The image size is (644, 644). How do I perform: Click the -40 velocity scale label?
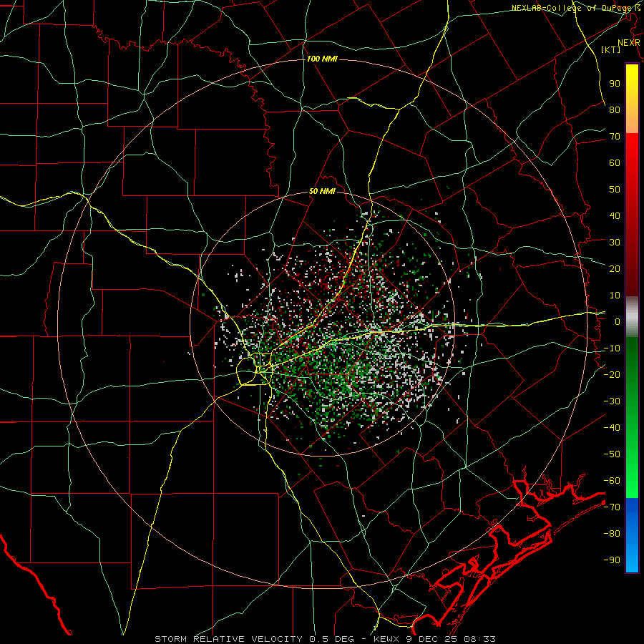(612, 428)
